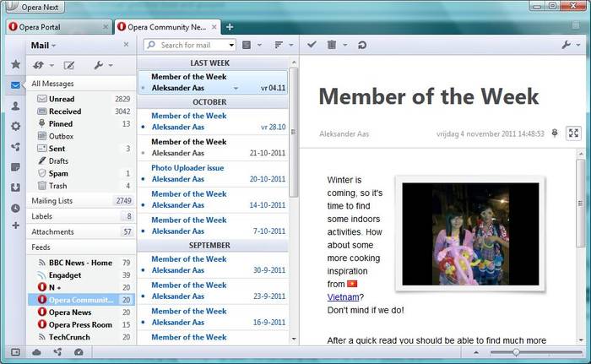Open the Bookmarks star panel in sidebar
Screen dimensions: 591x364
click(x=15, y=64)
